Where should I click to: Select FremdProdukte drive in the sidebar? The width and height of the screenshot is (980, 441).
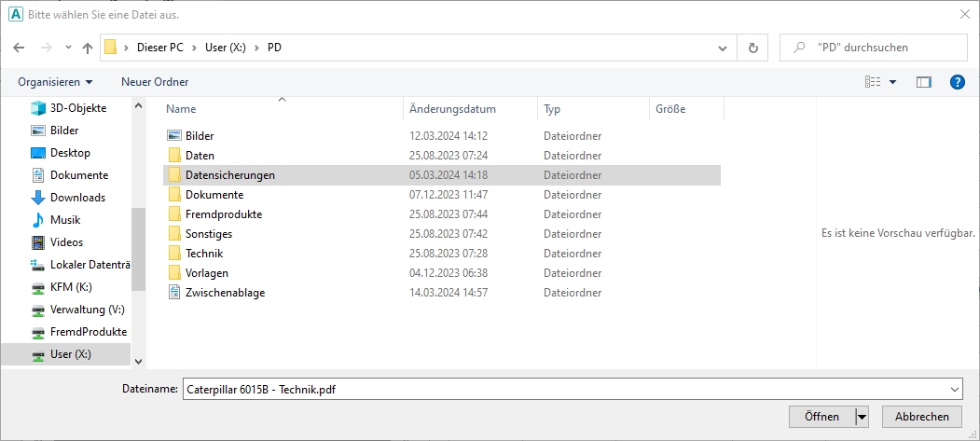(89, 332)
